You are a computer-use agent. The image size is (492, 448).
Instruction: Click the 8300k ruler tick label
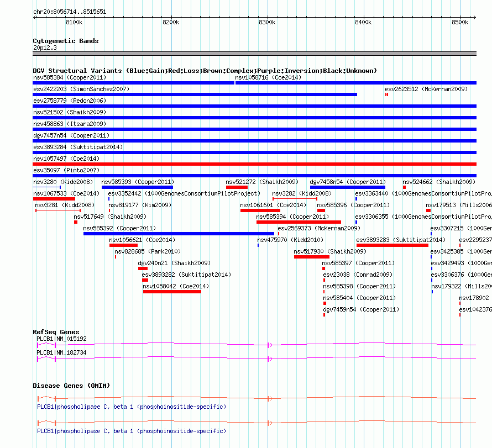tap(267, 22)
